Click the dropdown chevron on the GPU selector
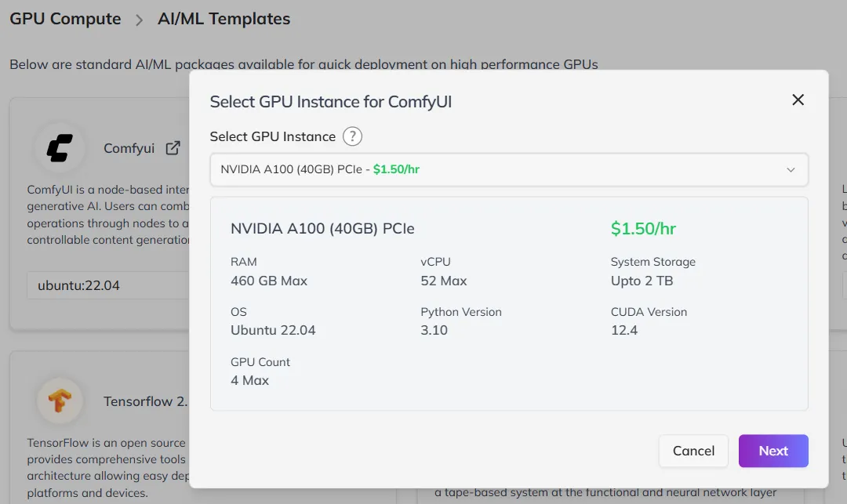This screenshot has width=847, height=504. coord(791,169)
